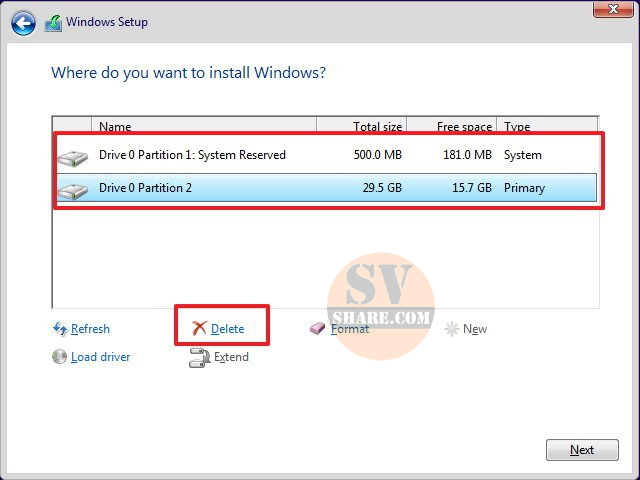Image resolution: width=640 pixels, height=480 pixels.
Task: Select the Drive 0 Partition 2 row
Action: tap(327, 188)
